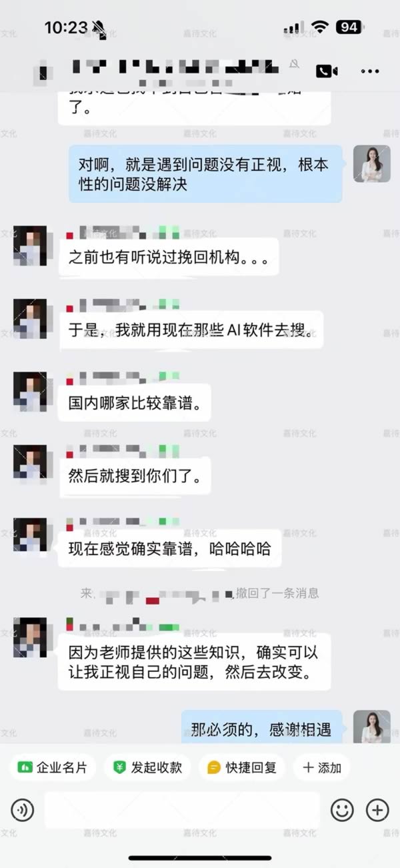
Task: Focus the message text input field
Action: tap(182, 810)
